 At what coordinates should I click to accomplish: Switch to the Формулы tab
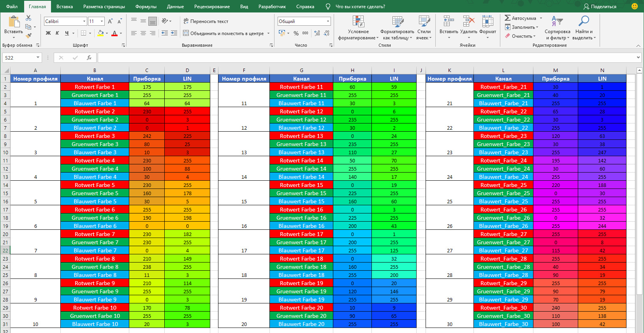[146, 6]
